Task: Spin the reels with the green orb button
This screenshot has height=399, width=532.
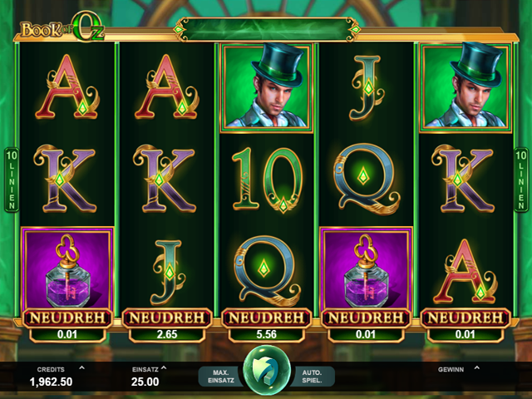Action: [x=267, y=370]
